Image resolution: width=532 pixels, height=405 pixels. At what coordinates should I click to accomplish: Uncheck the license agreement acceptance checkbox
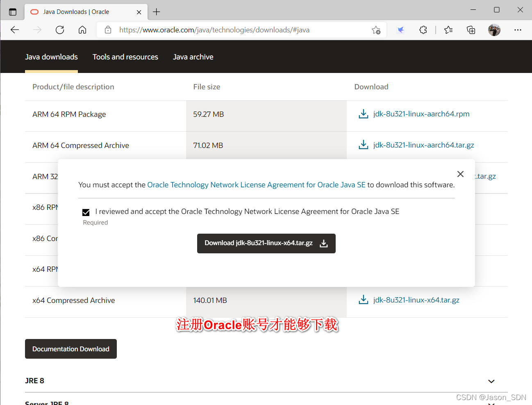(x=86, y=212)
